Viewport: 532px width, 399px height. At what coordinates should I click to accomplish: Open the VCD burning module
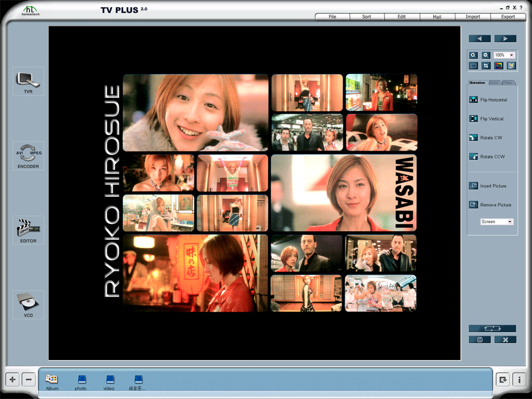(x=28, y=304)
